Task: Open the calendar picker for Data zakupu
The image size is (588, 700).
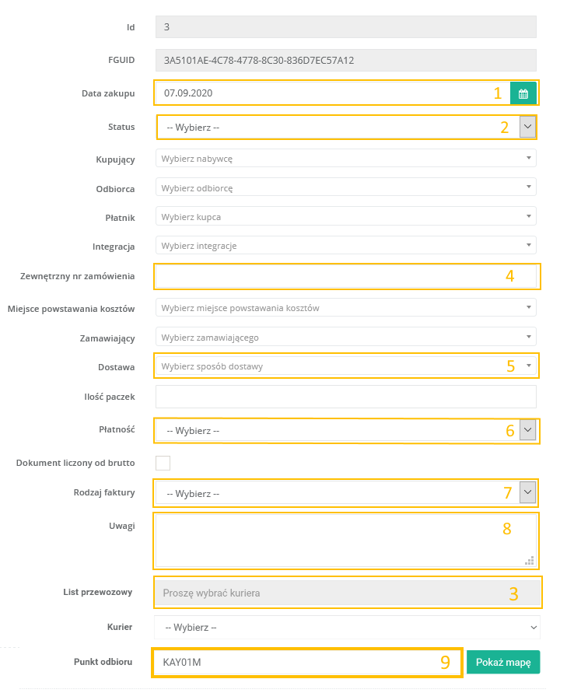Action: [x=523, y=93]
